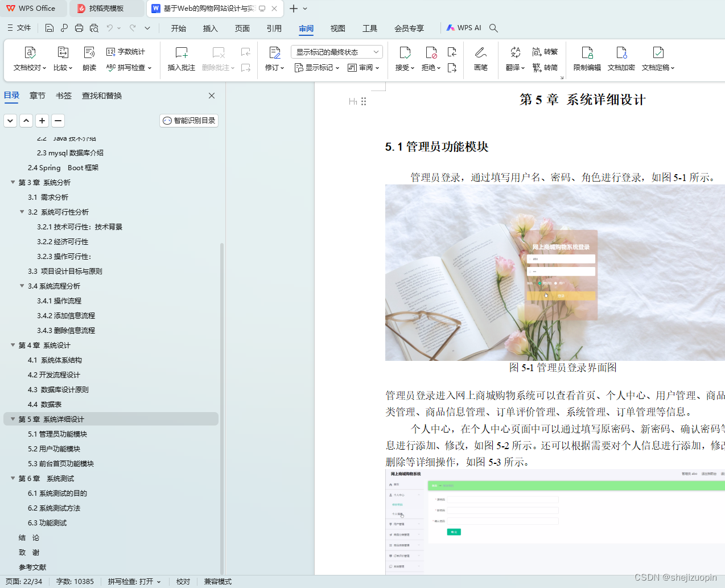Collapse 3.2 系统可行性分析 tree node
The image size is (725, 588).
(x=22, y=212)
